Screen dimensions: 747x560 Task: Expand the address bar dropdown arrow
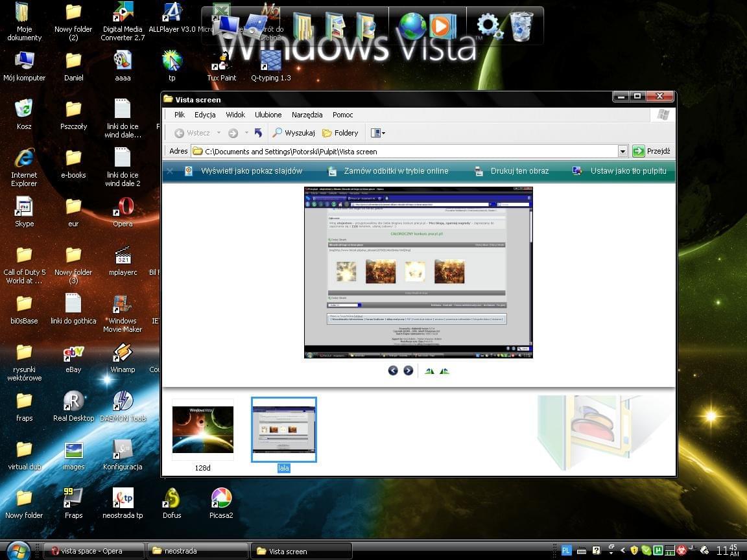click(x=622, y=152)
